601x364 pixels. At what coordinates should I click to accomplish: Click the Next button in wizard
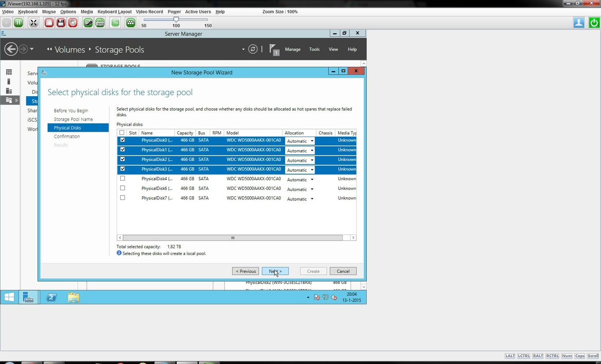[x=275, y=271]
